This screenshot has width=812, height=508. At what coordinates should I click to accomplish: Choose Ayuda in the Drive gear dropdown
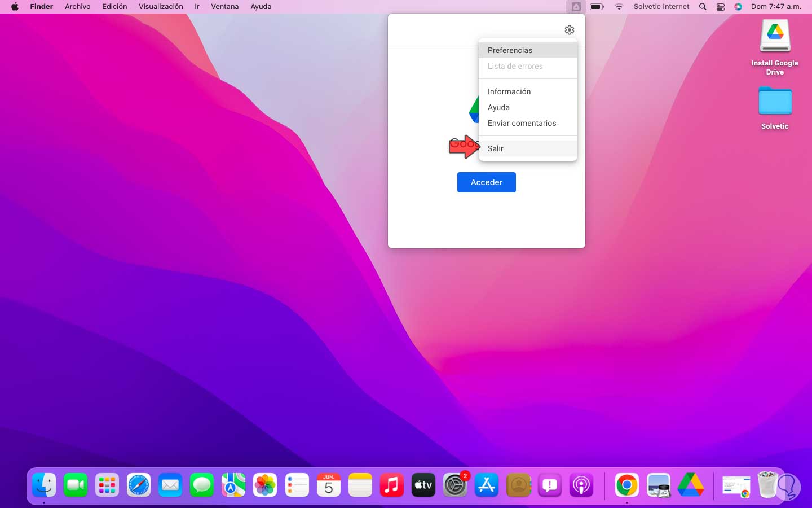click(x=528, y=107)
